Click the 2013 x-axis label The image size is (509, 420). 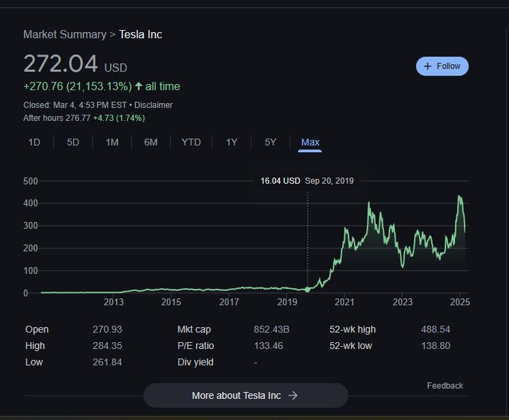[x=113, y=302]
